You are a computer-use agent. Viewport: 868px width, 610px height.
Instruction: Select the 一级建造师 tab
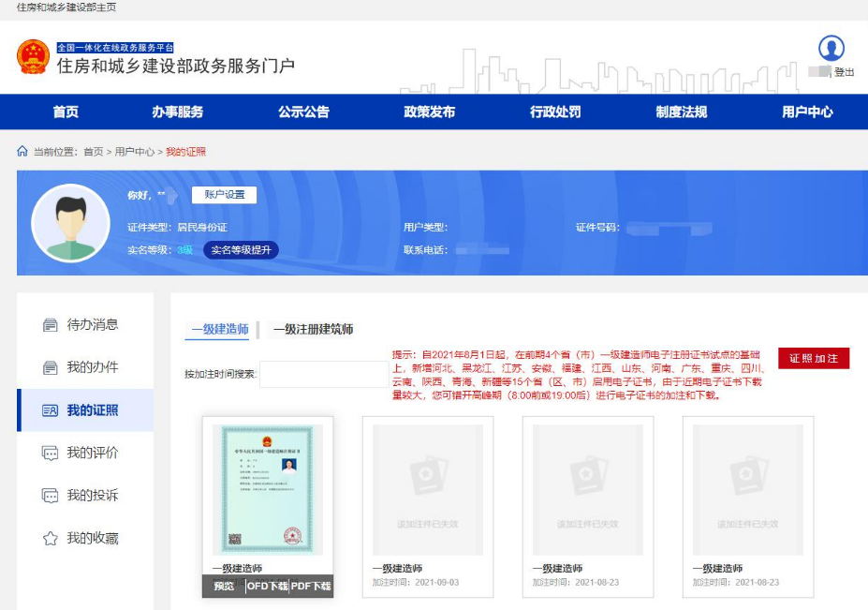coord(220,329)
